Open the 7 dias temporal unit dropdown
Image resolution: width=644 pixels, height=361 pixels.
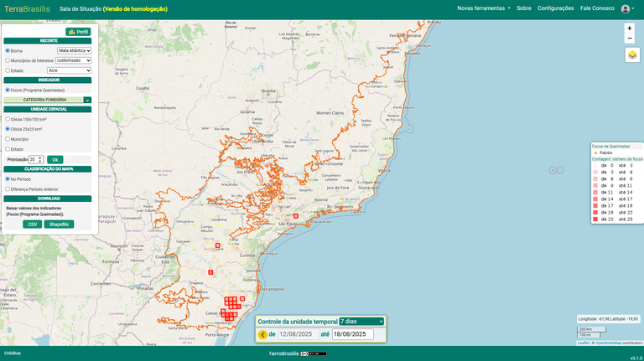coord(361,322)
